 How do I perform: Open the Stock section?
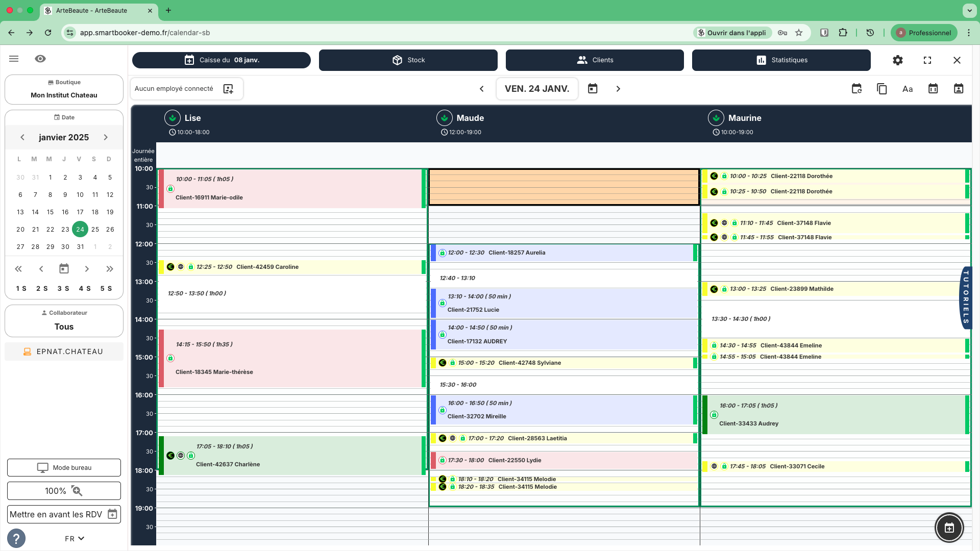pyautogui.click(x=408, y=60)
